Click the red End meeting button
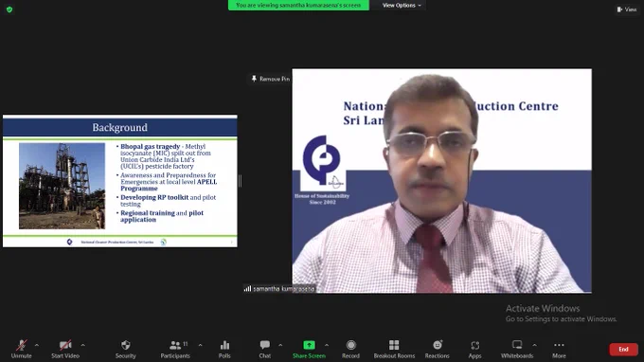The width and height of the screenshot is (644, 362). pos(623,350)
